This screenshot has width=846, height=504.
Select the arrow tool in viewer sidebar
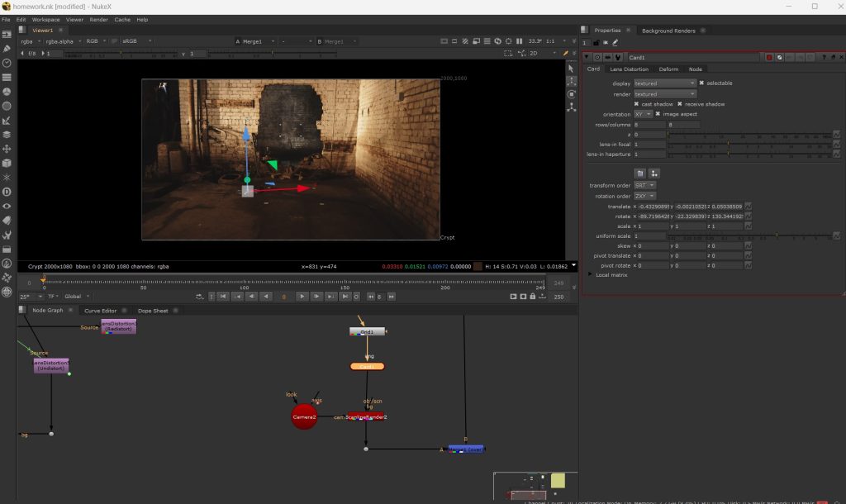tap(570, 68)
